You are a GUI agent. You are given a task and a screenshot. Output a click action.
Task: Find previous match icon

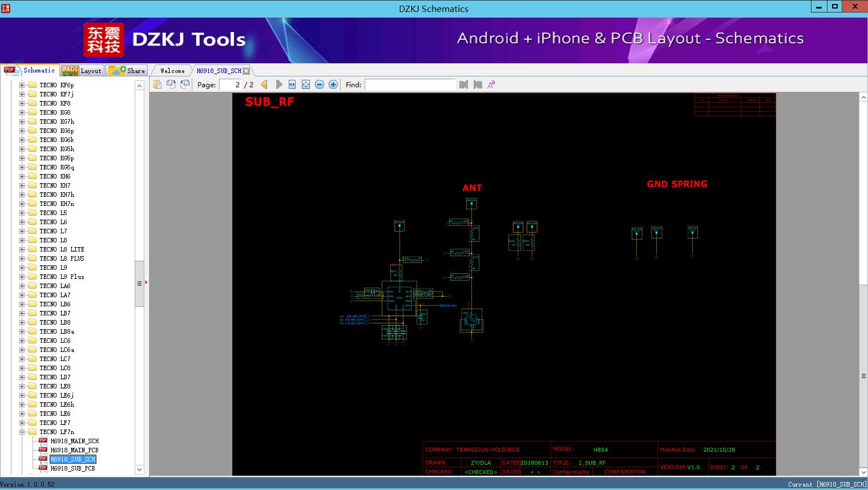tap(463, 84)
